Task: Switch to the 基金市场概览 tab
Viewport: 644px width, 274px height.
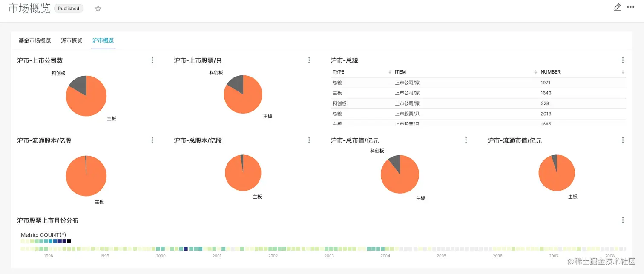Action: pyautogui.click(x=34, y=40)
